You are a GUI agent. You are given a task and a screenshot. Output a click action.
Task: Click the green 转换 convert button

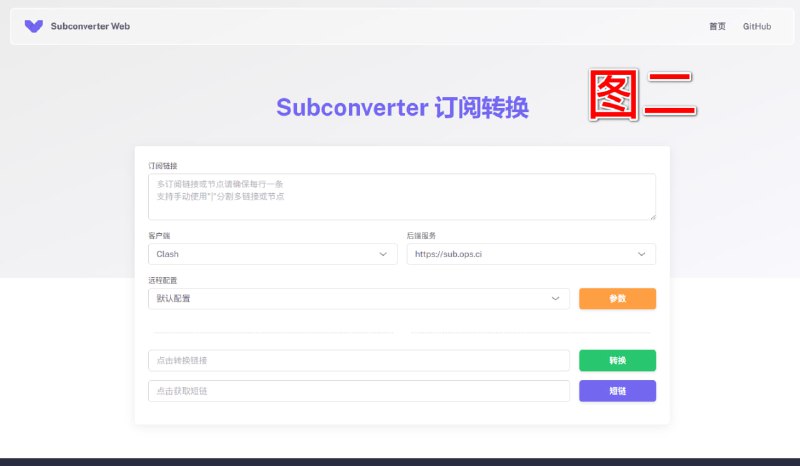(x=617, y=360)
